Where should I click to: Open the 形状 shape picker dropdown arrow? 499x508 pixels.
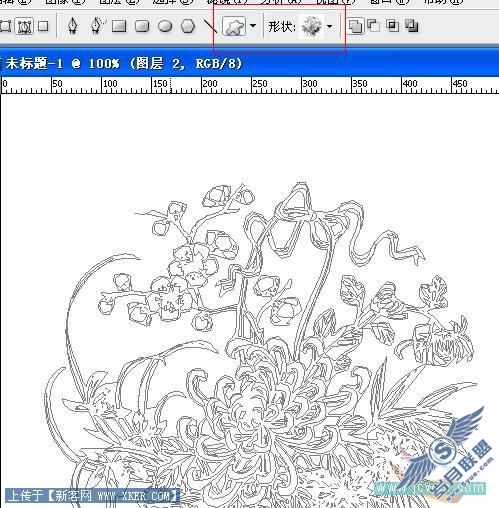(x=330, y=26)
